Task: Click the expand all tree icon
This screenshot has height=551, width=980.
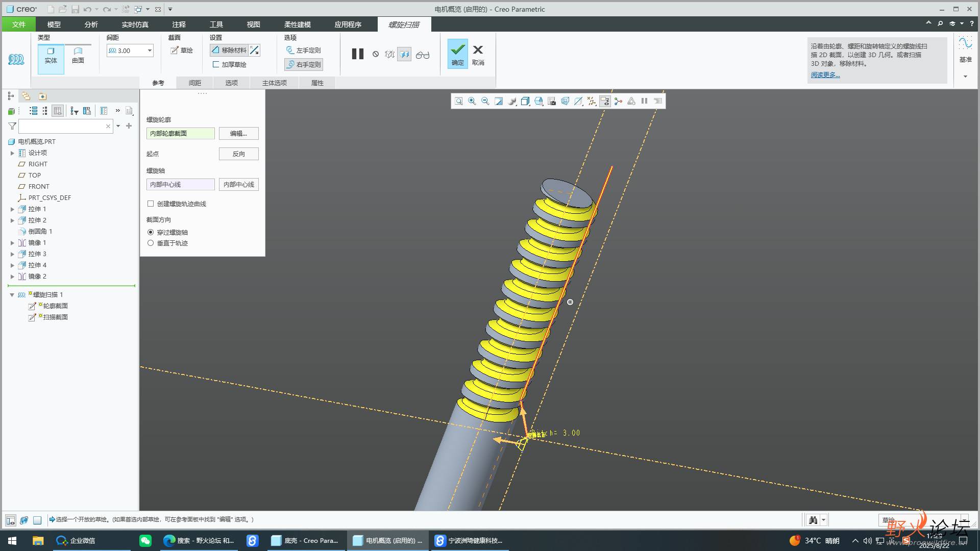Action: tap(33, 111)
